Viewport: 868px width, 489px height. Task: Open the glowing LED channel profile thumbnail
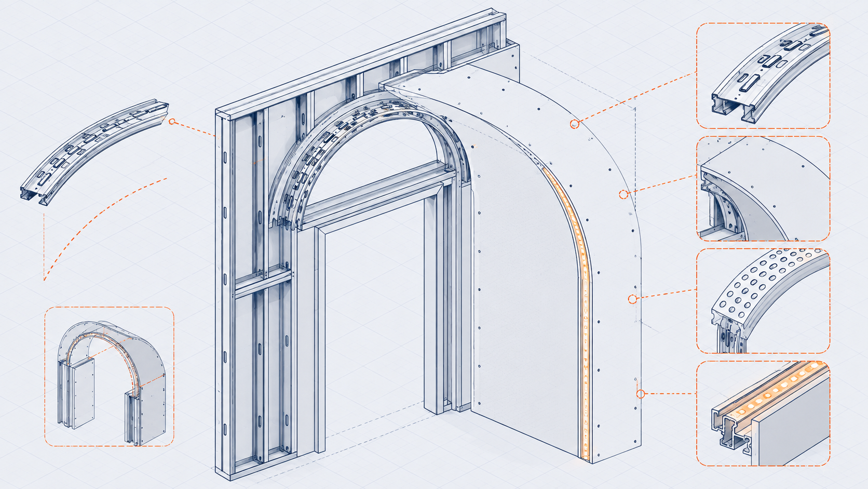[x=763, y=414]
